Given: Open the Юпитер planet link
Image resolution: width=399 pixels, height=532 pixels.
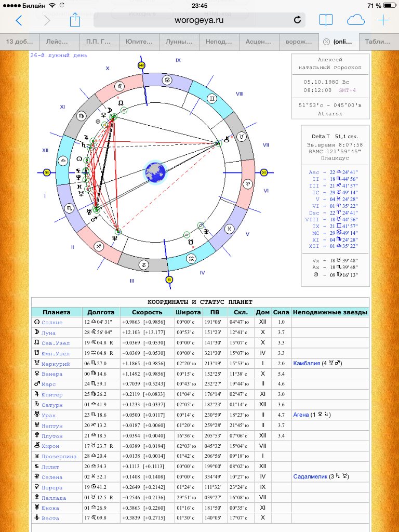Looking at the screenshot, I should (x=52, y=395).
